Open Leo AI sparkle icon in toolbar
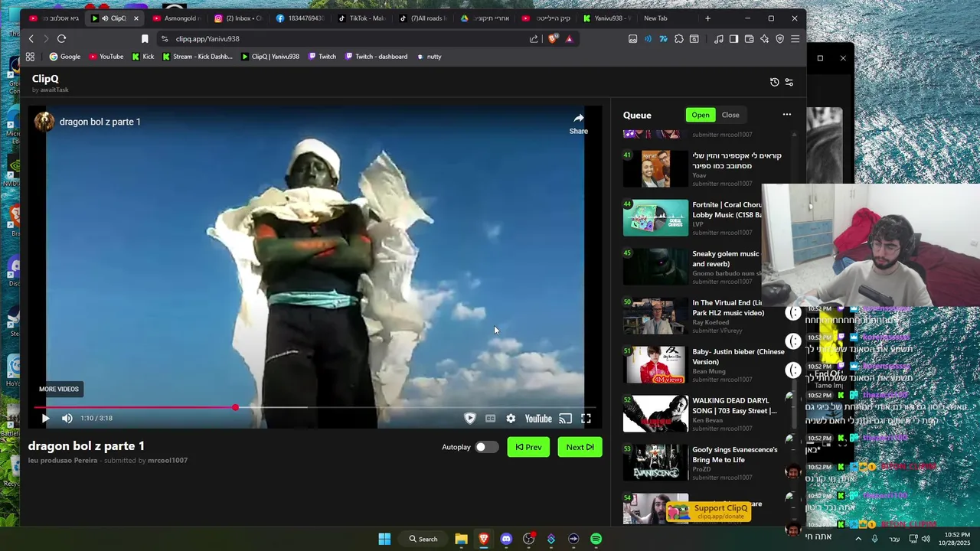Image resolution: width=980 pixels, height=551 pixels. tap(764, 39)
